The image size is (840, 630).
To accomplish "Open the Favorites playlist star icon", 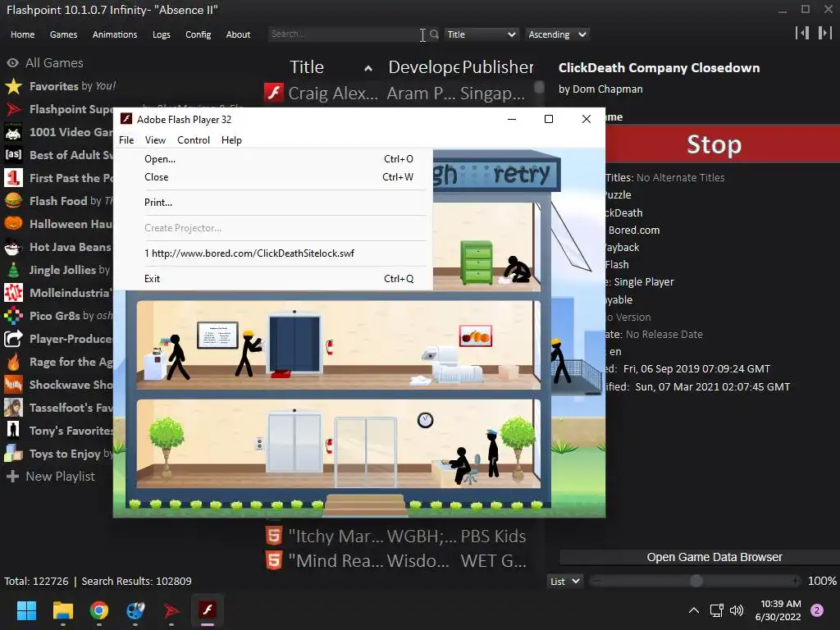I will 13,86.
